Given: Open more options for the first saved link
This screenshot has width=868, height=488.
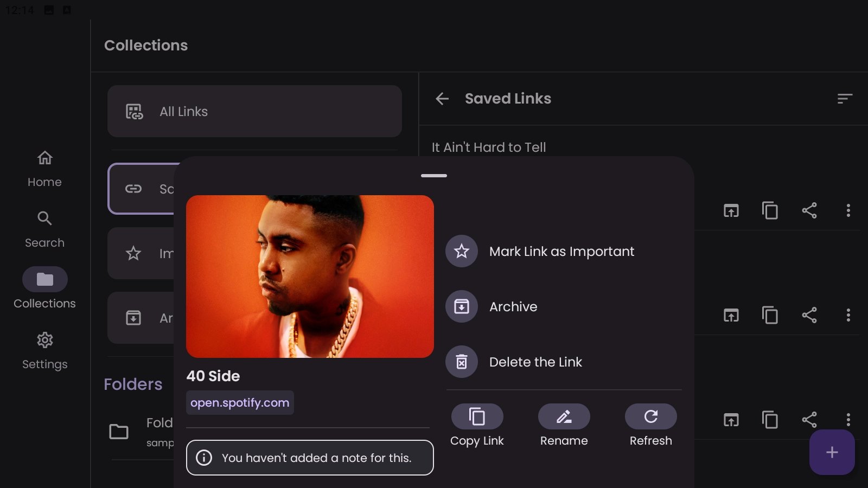Looking at the screenshot, I should coord(848,210).
